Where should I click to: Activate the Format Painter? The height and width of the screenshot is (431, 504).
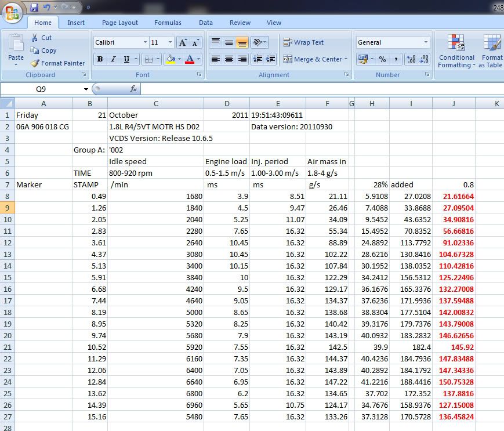[x=58, y=63]
